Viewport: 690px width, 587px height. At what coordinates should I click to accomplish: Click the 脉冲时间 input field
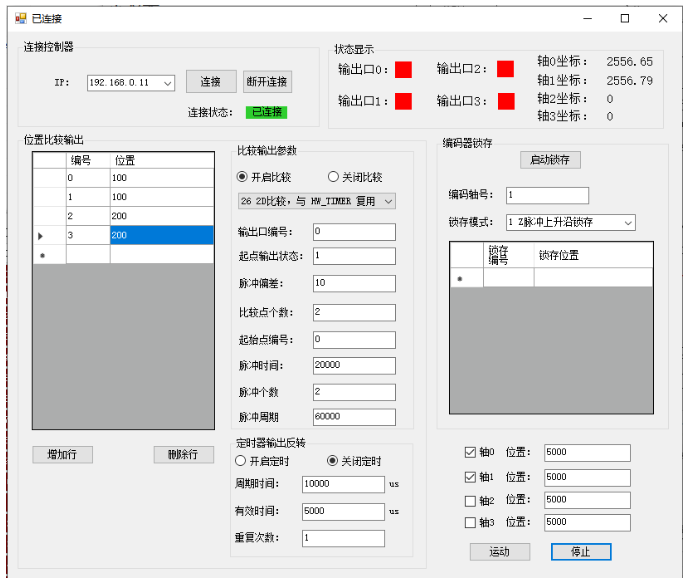click(x=354, y=366)
